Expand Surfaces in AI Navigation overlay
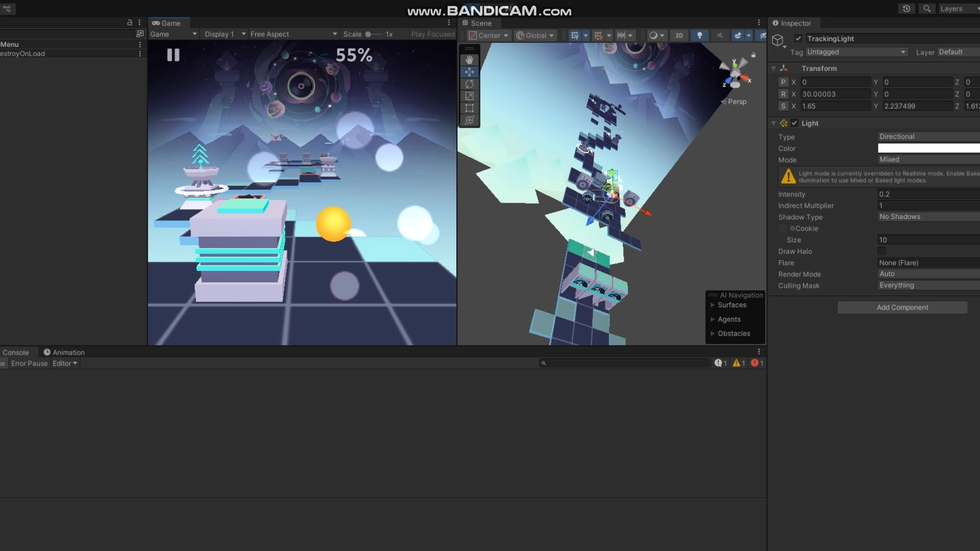The image size is (980, 551). [713, 305]
